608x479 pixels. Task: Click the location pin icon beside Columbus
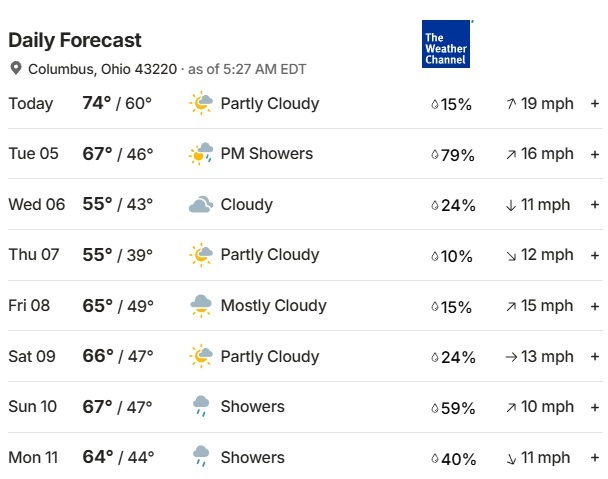click(16, 68)
